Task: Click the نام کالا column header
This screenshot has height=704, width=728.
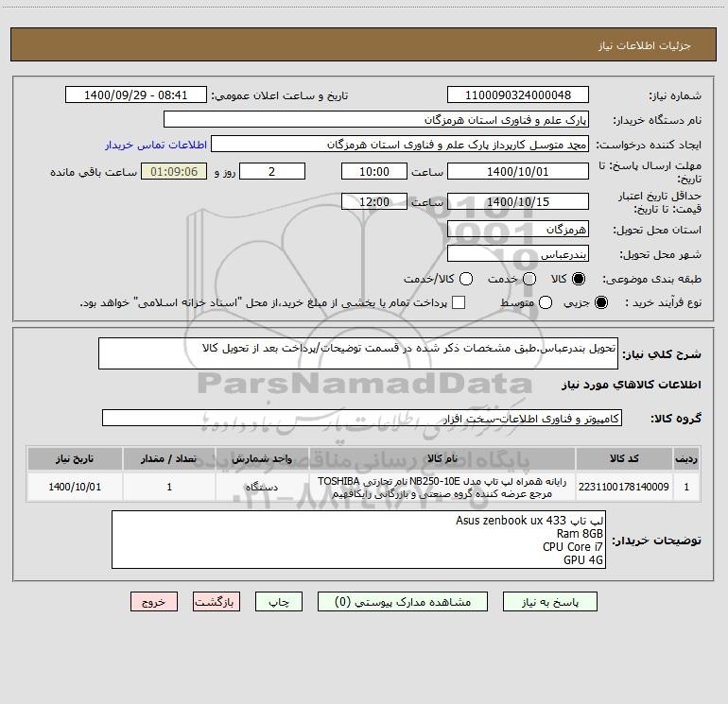Action: pyautogui.click(x=442, y=459)
